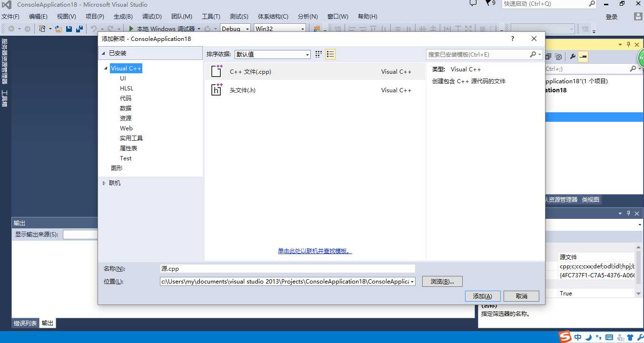Screen dimensions: 644x343
Task: Open the debugger target dropdown arrow
Action: point(199,29)
